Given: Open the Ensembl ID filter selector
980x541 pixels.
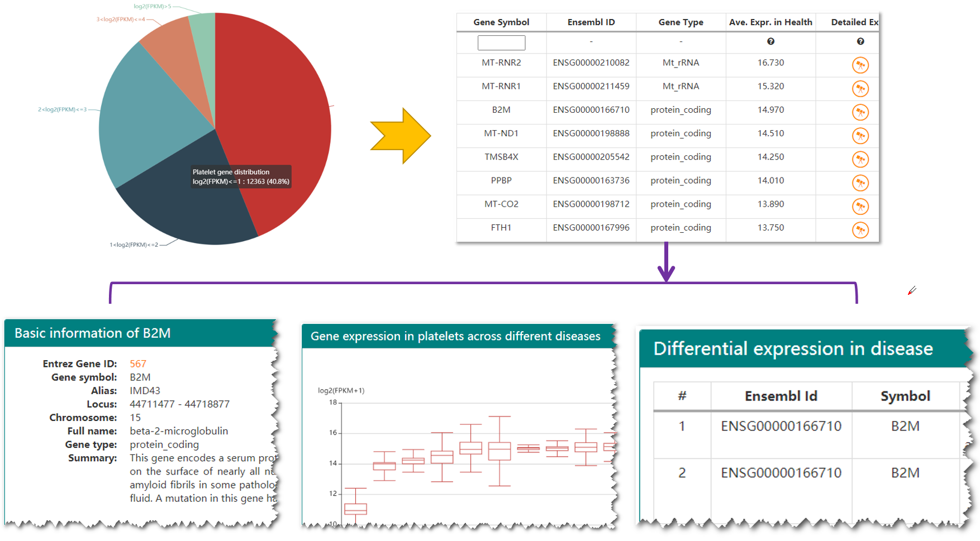Looking at the screenshot, I should (x=591, y=42).
